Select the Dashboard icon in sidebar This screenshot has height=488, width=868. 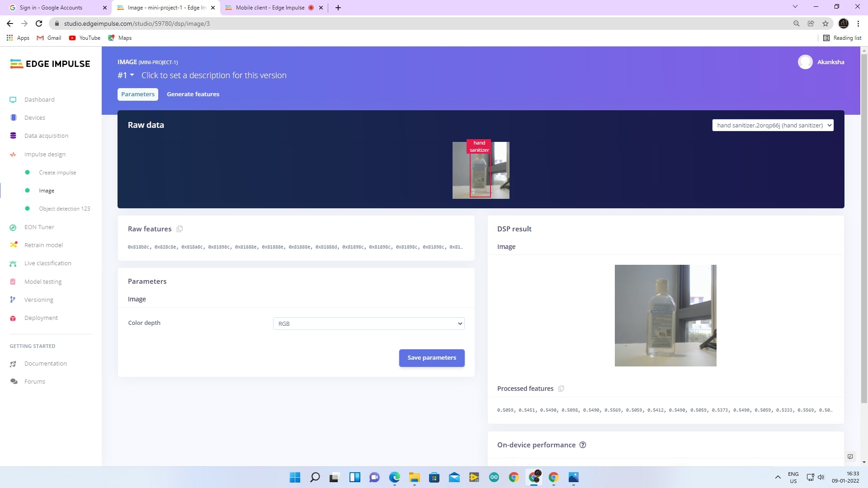point(13,99)
